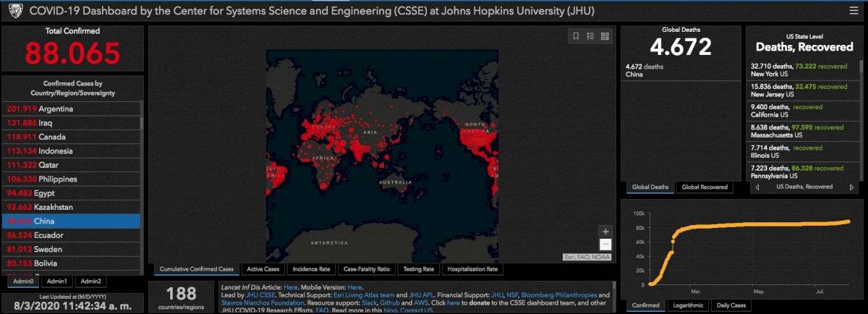Image resolution: width=868 pixels, height=314 pixels.
Task: Select Incidence Rate map tab
Action: point(311,269)
